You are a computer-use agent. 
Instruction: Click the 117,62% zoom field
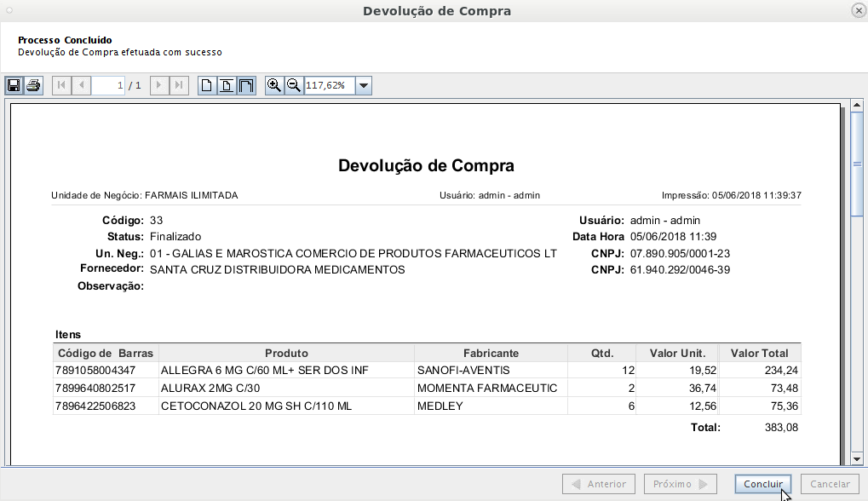330,85
